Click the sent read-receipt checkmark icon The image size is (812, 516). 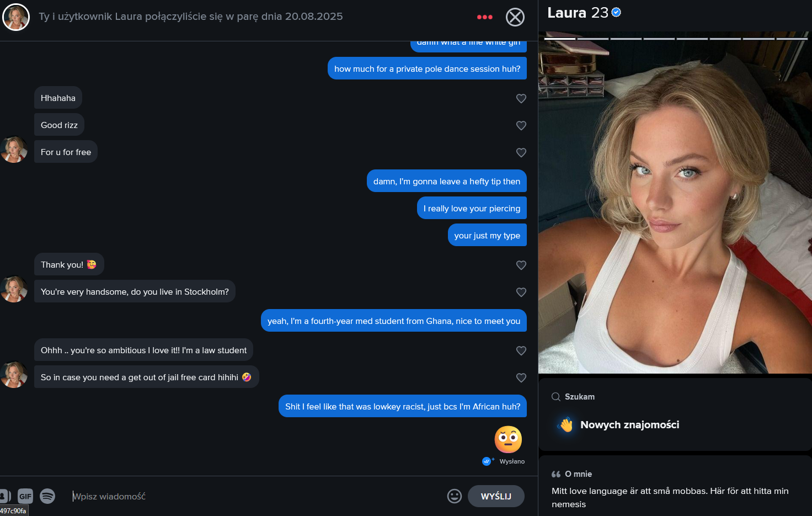click(487, 461)
